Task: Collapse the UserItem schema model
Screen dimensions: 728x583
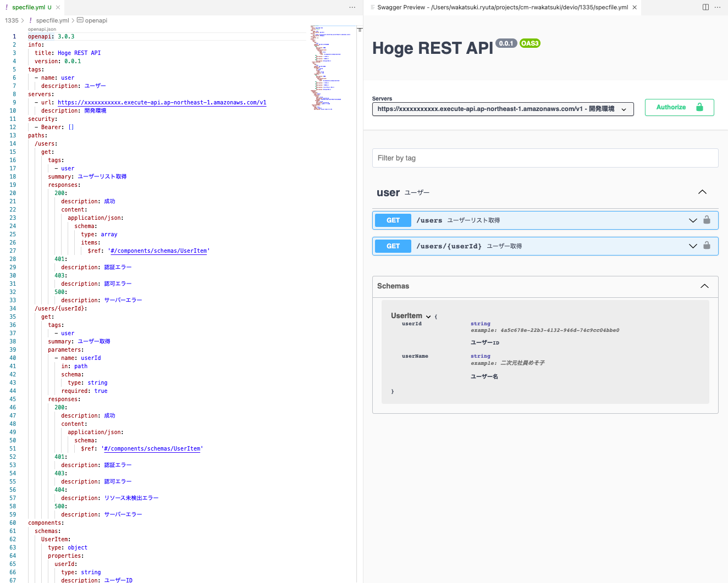Action: [428, 317]
